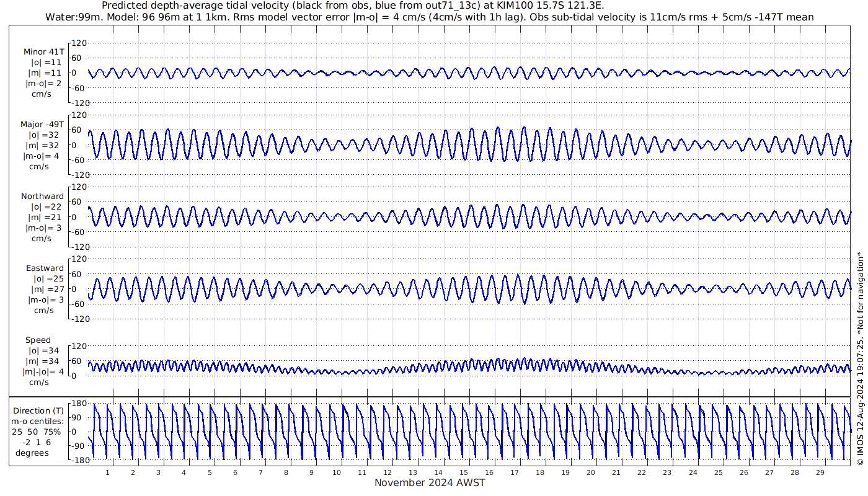The width and height of the screenshot is (868, 496).
Task: Click the '180' y-axis tick of Direction panel
Action: (78, 404)
